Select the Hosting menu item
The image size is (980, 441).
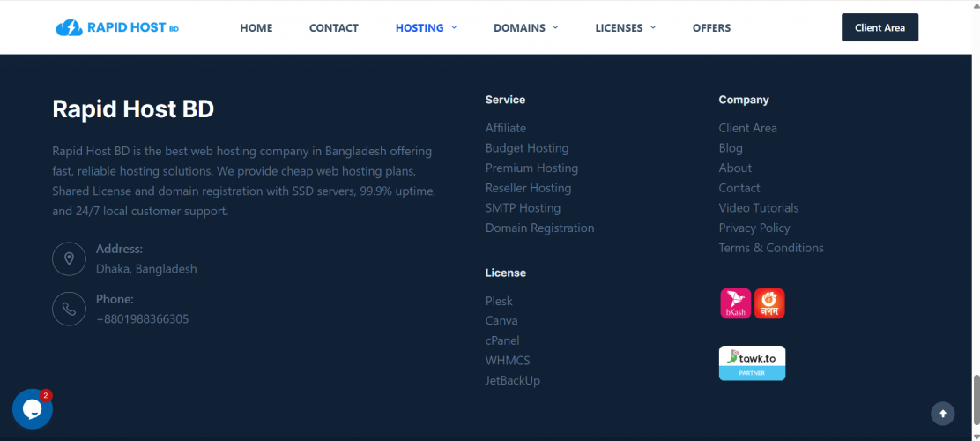coord(419,28)
